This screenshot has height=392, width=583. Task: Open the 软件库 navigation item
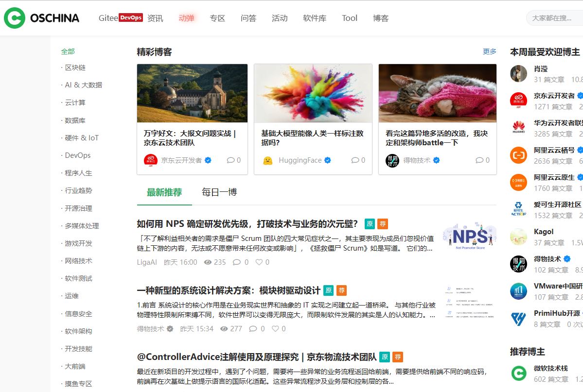click(x=315, y=18)
